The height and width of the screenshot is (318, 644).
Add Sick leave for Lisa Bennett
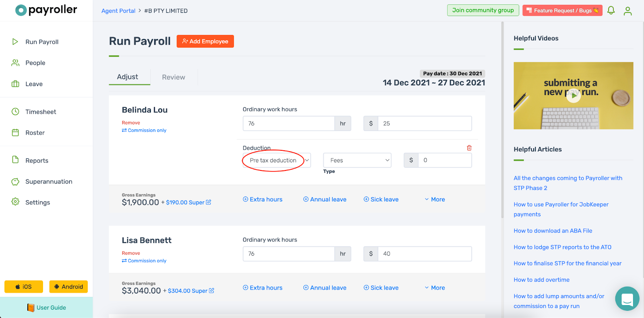click(x=381, y=288)
